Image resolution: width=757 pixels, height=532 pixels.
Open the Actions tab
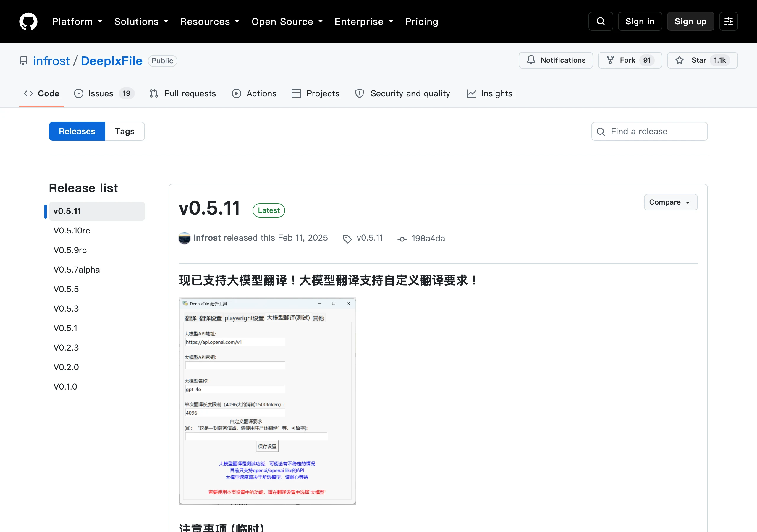254,94
